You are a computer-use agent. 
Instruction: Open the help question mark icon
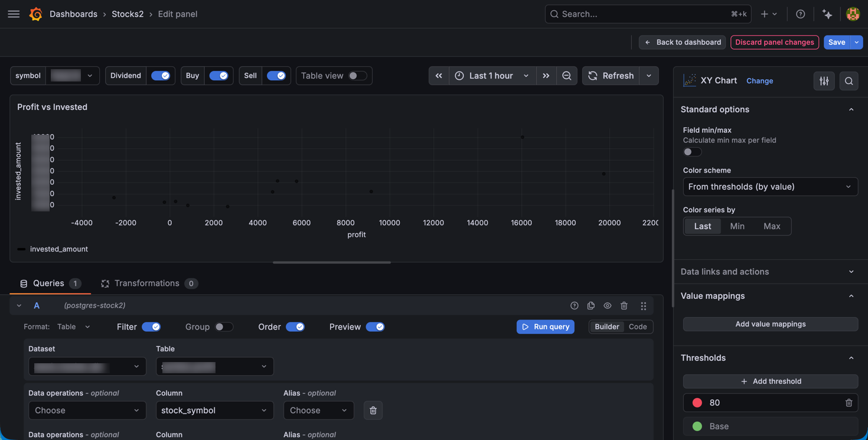click(800, 14)
